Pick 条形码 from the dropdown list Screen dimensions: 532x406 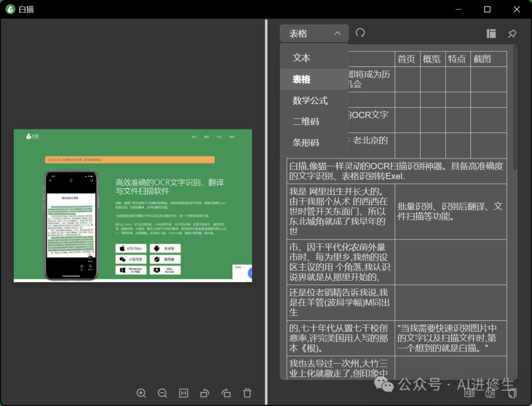tap(314, 142)
